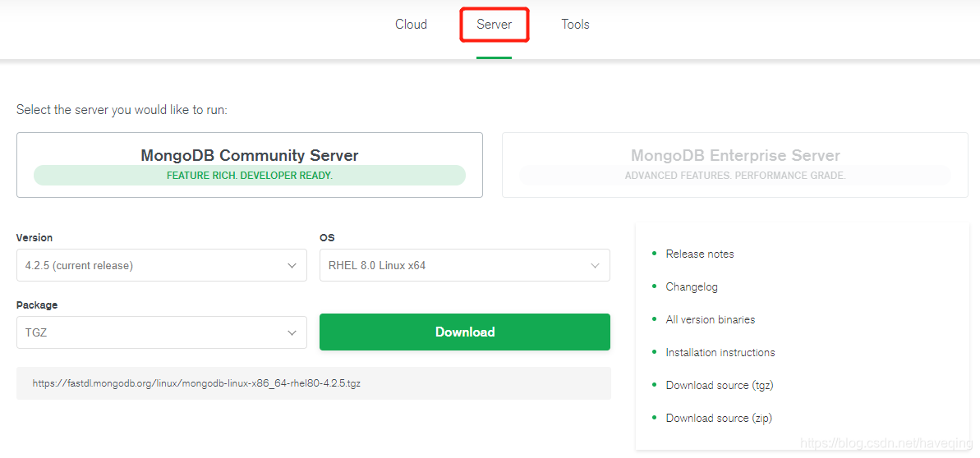
Task: Switch to the Cloud tab
Action: [x=411, y=25]
